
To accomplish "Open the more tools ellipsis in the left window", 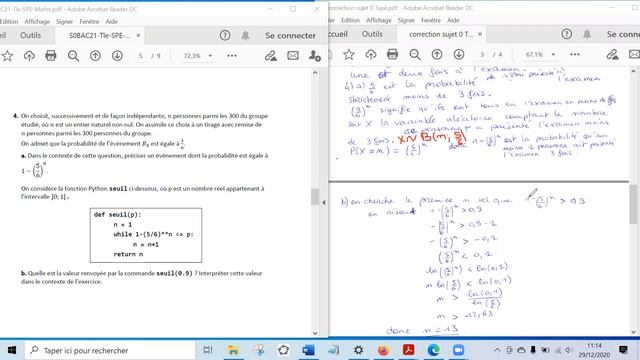I will pos(232,56).
